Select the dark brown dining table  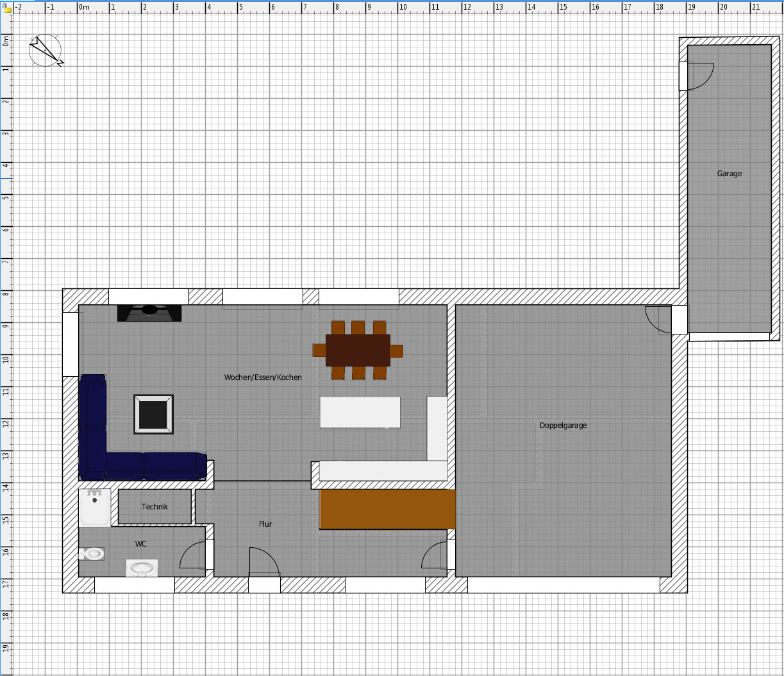pyautogui.click(x=358, y=350)
